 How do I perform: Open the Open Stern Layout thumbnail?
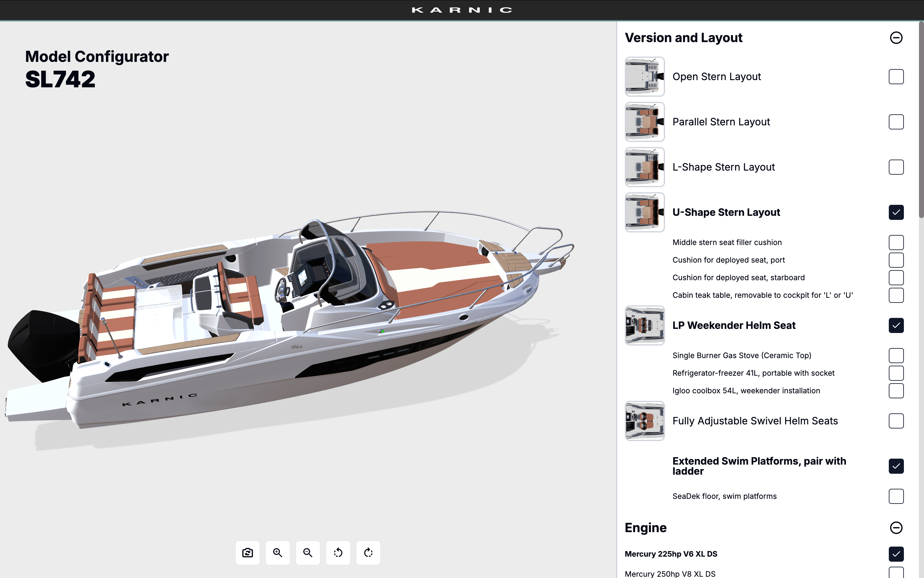tap(645, 77)
